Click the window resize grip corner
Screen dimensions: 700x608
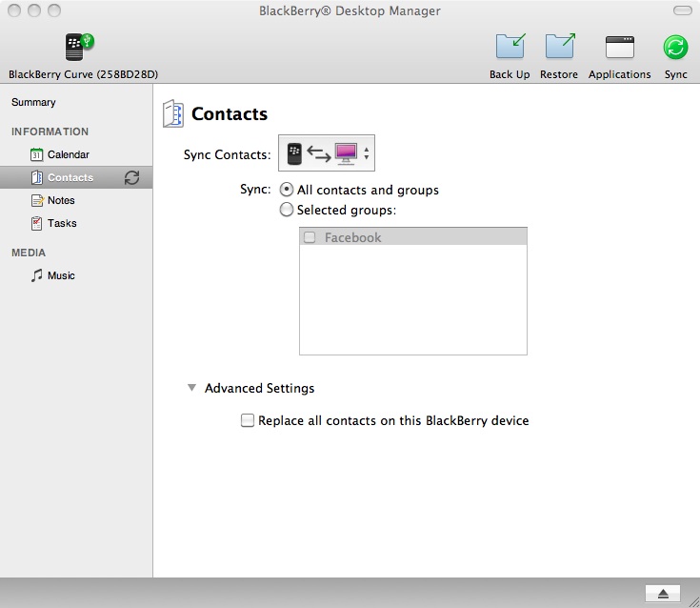click(x=694, y=602)
